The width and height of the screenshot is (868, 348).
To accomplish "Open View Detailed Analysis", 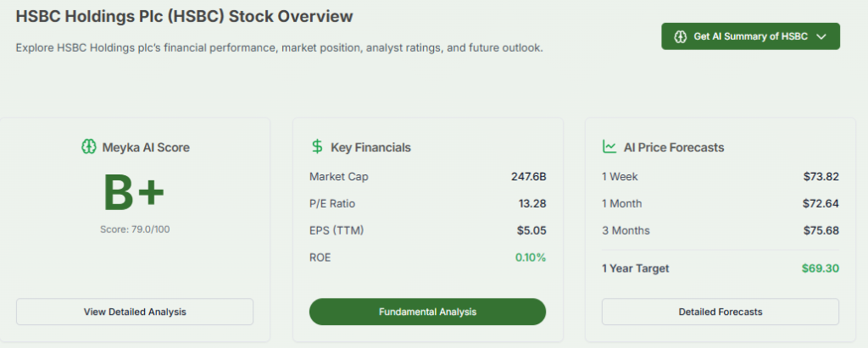I will (x=135, y=312).
